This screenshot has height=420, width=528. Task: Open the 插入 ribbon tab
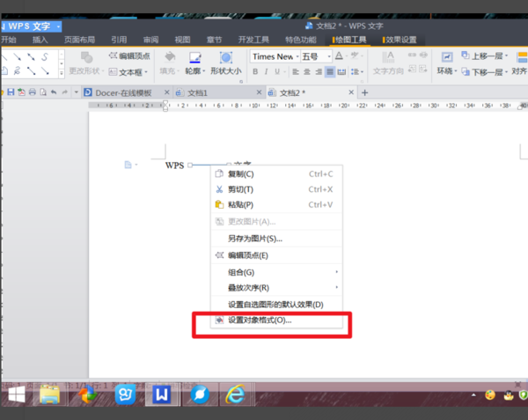pos(40,40)
